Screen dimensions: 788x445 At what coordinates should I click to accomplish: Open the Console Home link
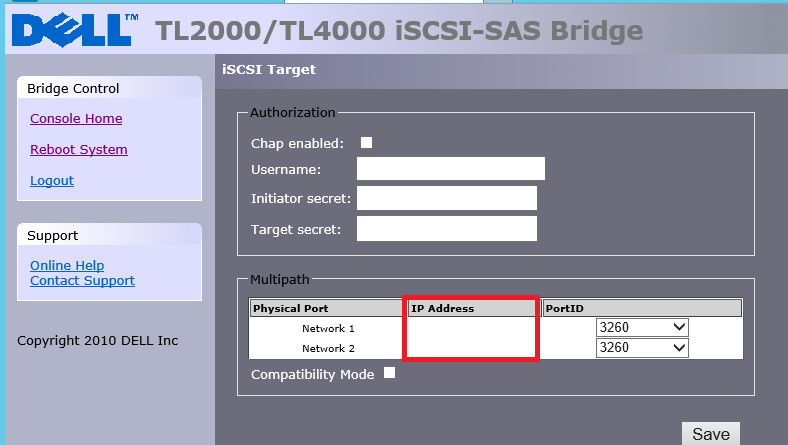tap(76, 119)
